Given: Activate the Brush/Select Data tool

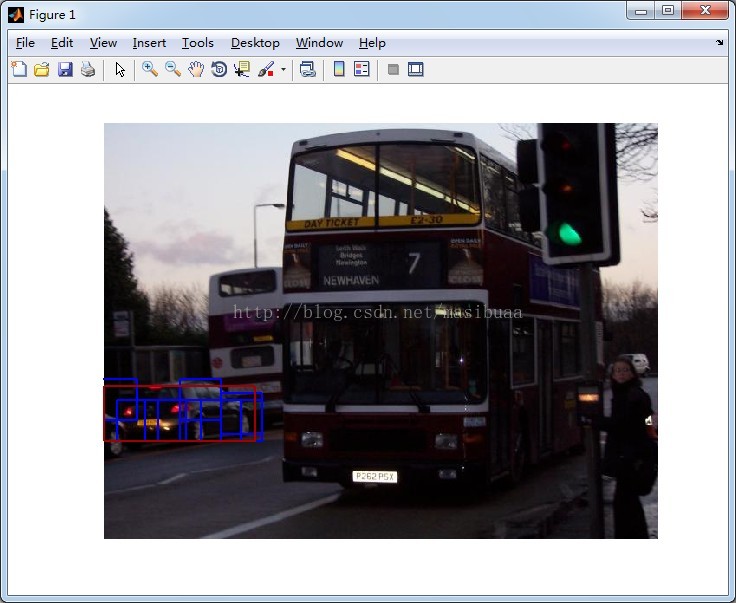Looking at the screenshot, I should coord(266,69).
